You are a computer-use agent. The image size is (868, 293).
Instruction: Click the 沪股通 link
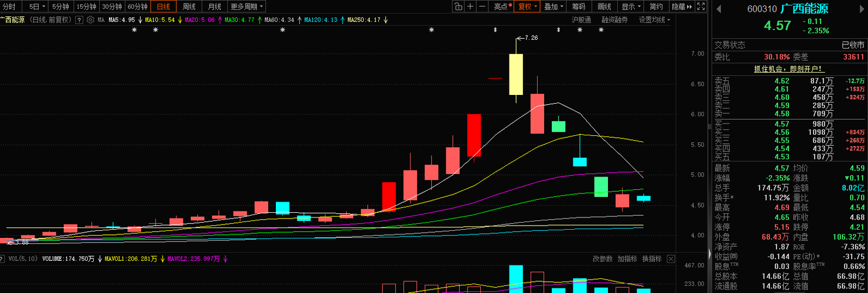582,19
